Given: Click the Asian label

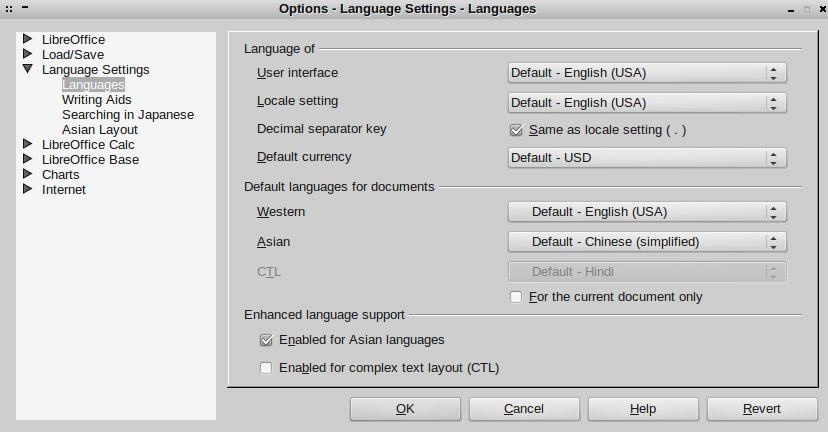Looking at the screenshot, I should click(274, 242).
